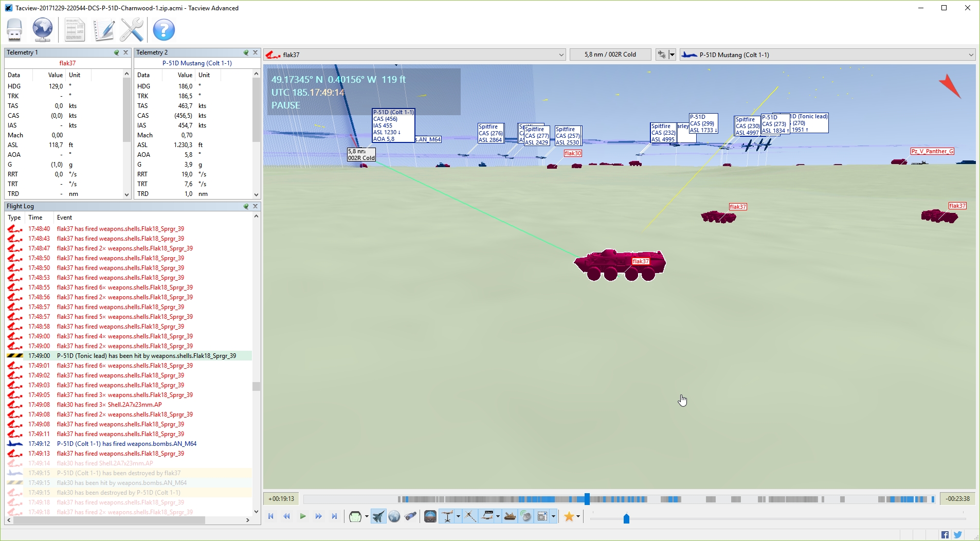The width and height of the screenshot is (980, 541).
Task: Select the telescope free camera icon
Action: pyautogui.click(x=410, y=516)
